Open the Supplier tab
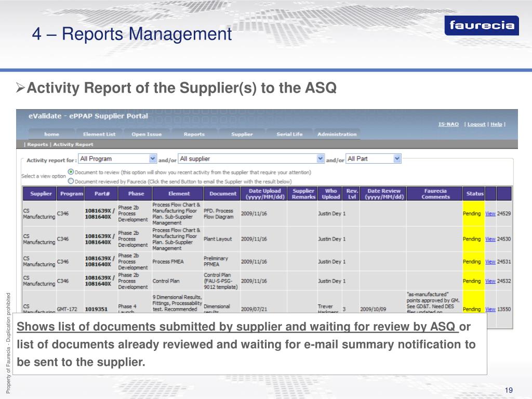 click(x=242, y=135)
